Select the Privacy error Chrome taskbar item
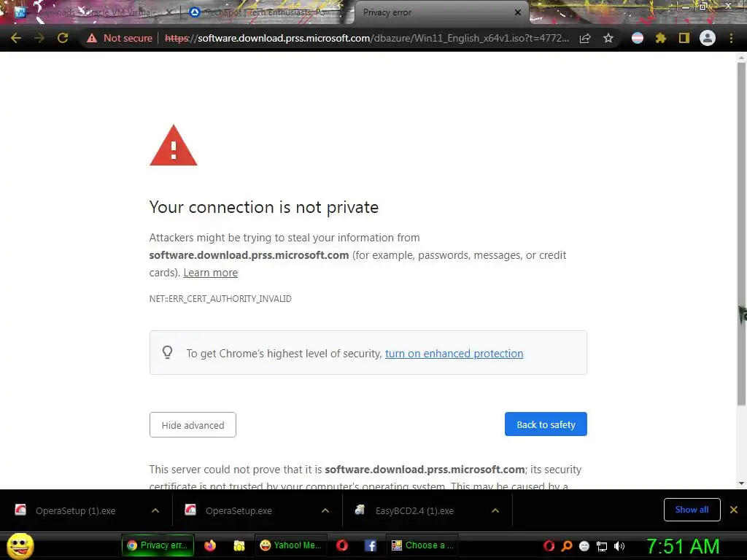This screenshot has height=560, width=747. (158, 545)
